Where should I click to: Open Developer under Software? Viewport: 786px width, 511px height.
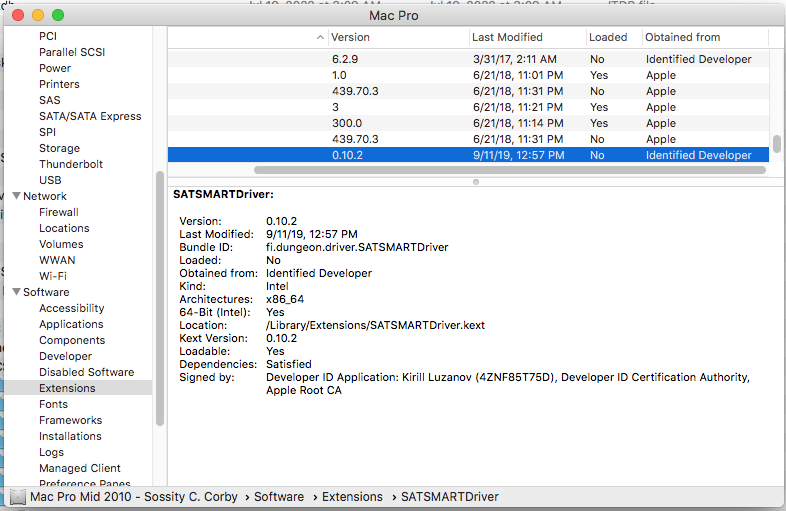pos(66,356)
